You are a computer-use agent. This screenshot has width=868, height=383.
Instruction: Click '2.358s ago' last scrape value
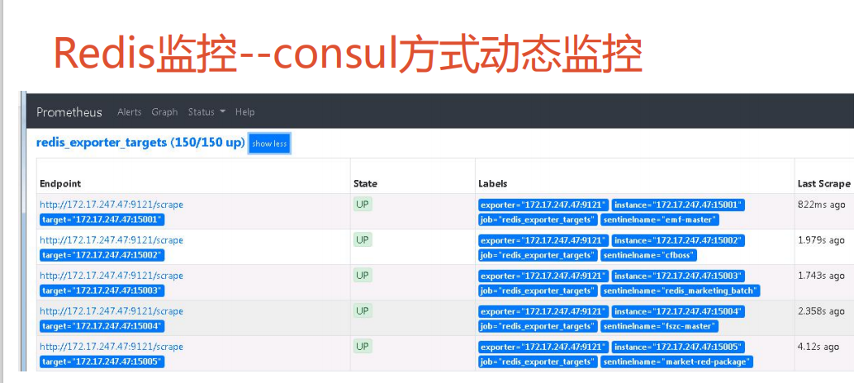point(822,311)
